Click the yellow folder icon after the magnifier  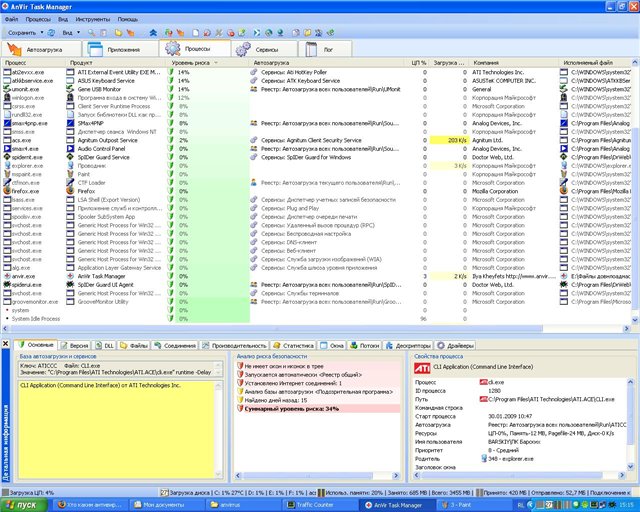[118, 33]
